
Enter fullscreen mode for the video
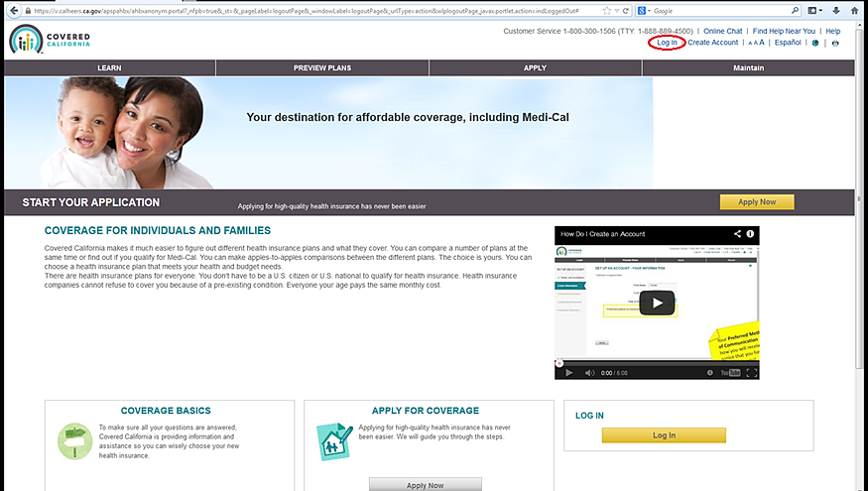tap(751, 373)
